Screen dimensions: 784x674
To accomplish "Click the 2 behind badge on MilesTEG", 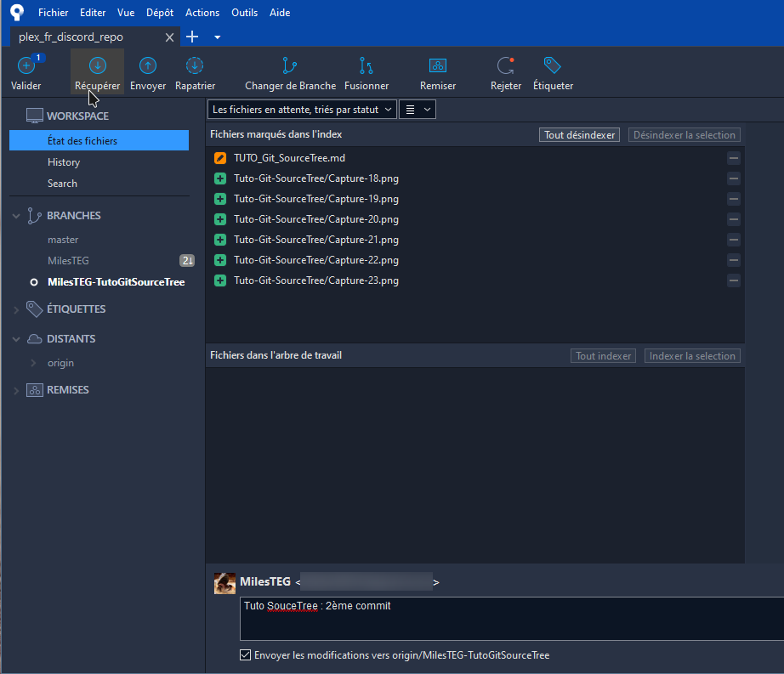I will tap(187, 260).
